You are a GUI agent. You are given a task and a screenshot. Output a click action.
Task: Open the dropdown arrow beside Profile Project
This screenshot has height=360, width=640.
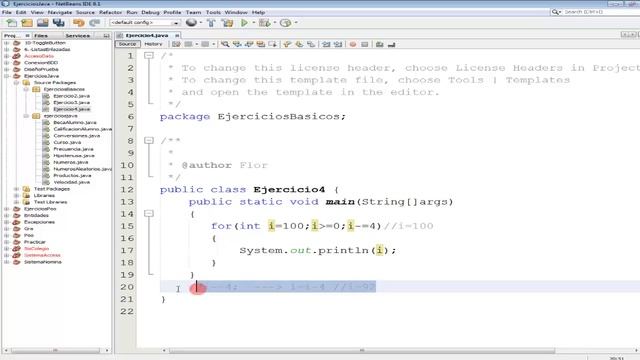tap(296, 23)
